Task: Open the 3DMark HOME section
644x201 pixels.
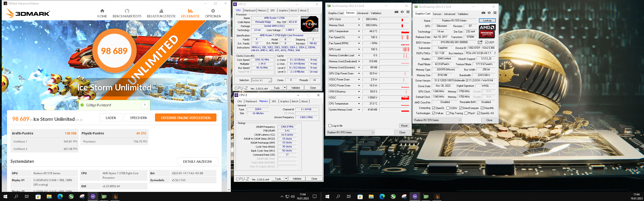Action: (x=102, y=13)
